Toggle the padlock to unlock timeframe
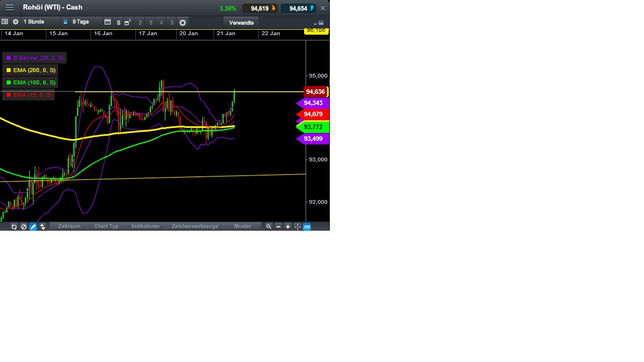Image resolution: width=644 pixels, height=362 pixels. pos(66,22)
